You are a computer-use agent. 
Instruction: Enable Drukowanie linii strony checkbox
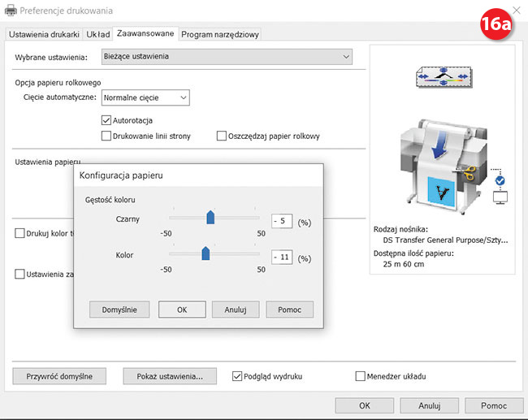[106, 136]
